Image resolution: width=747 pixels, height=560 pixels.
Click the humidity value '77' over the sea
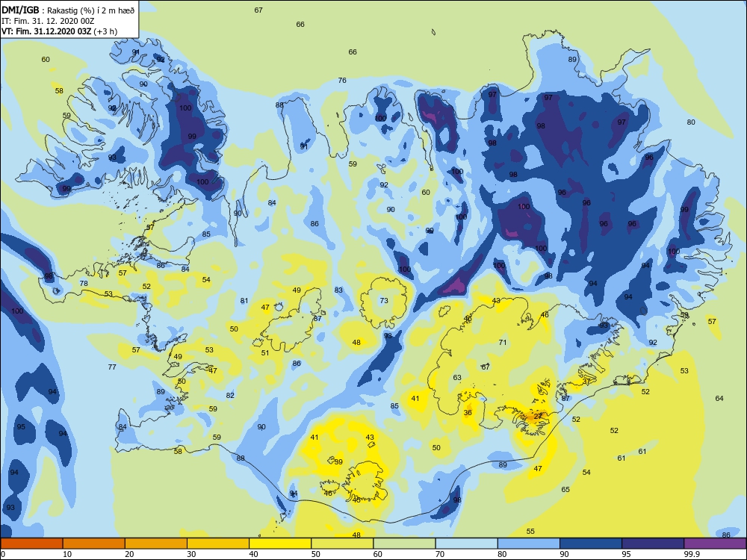112,367
